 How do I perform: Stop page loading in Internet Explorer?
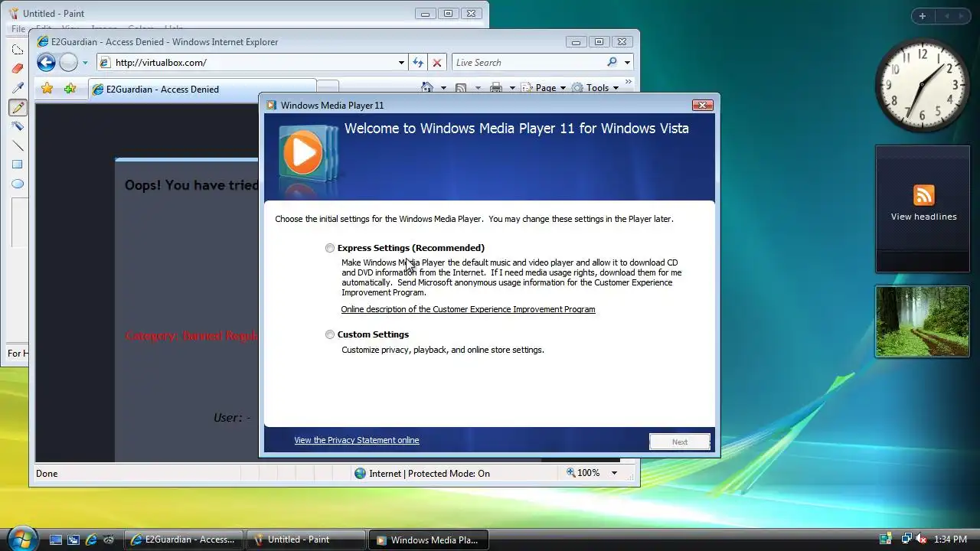(x=437, y=63)
